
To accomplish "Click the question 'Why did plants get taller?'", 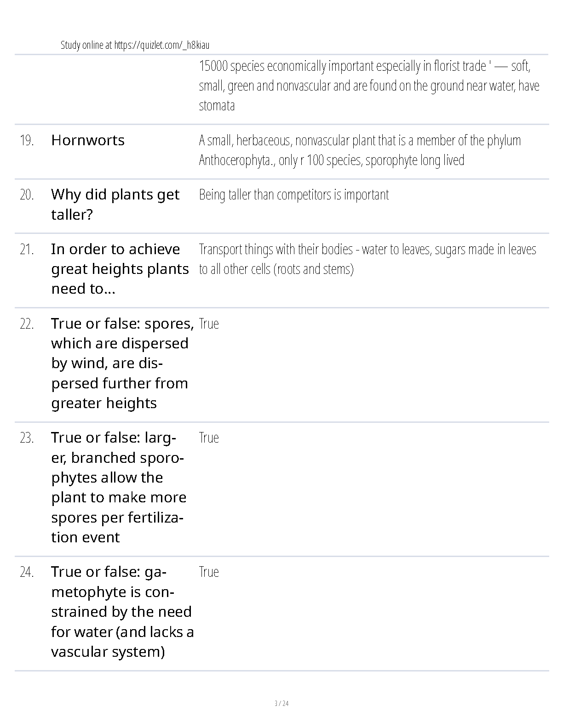I will (115, 205).
